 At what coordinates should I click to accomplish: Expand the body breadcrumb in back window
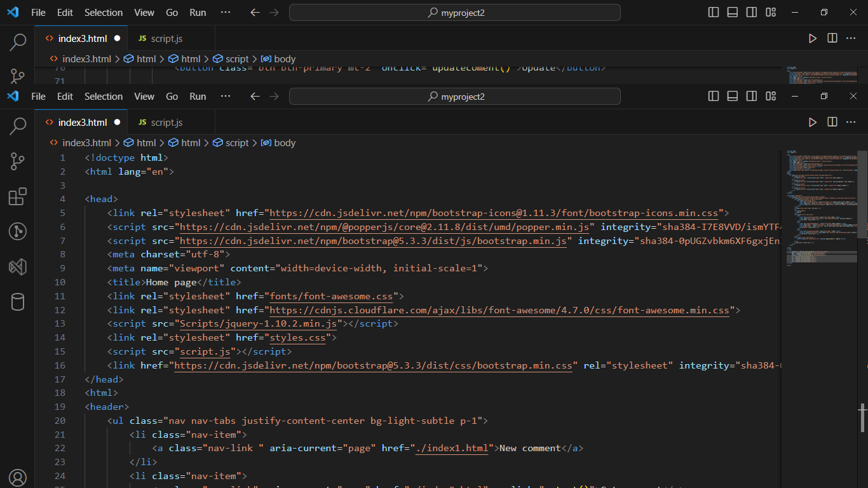coord(278,59)
